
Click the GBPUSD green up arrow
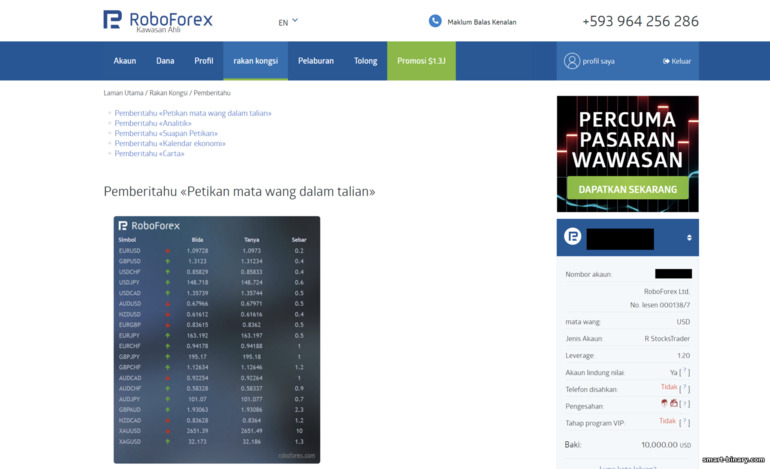(x=167, y=261)
